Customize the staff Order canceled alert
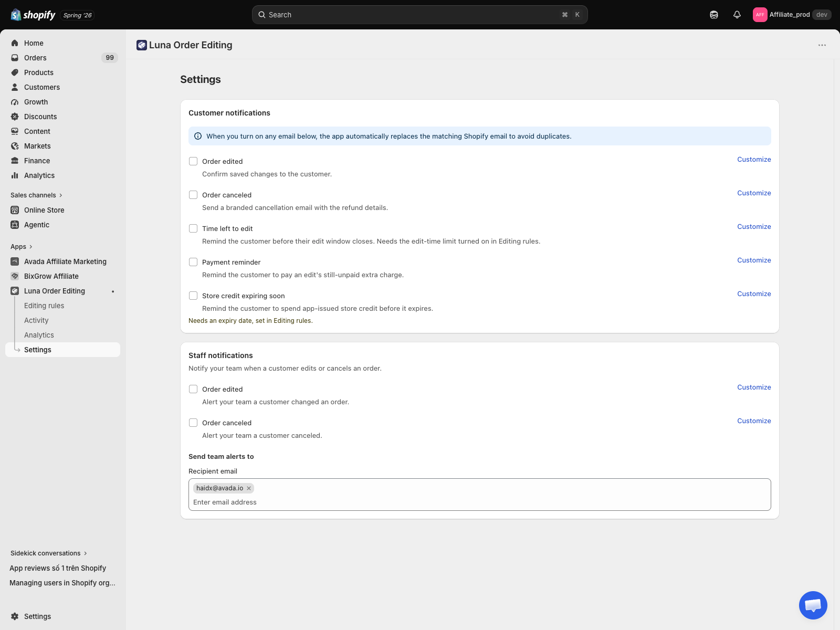 754,421
